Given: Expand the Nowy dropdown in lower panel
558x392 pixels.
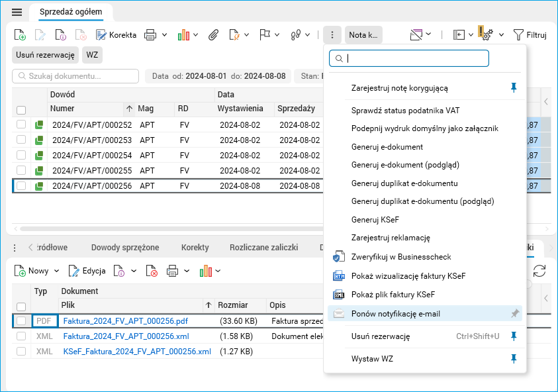Looking at the screenshot, I should click(56, 271).
